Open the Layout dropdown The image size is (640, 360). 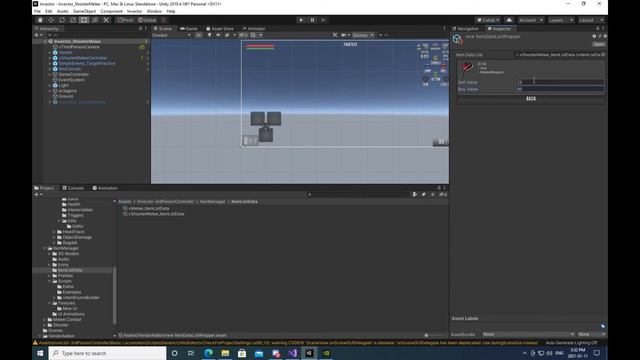coord(591,20)
